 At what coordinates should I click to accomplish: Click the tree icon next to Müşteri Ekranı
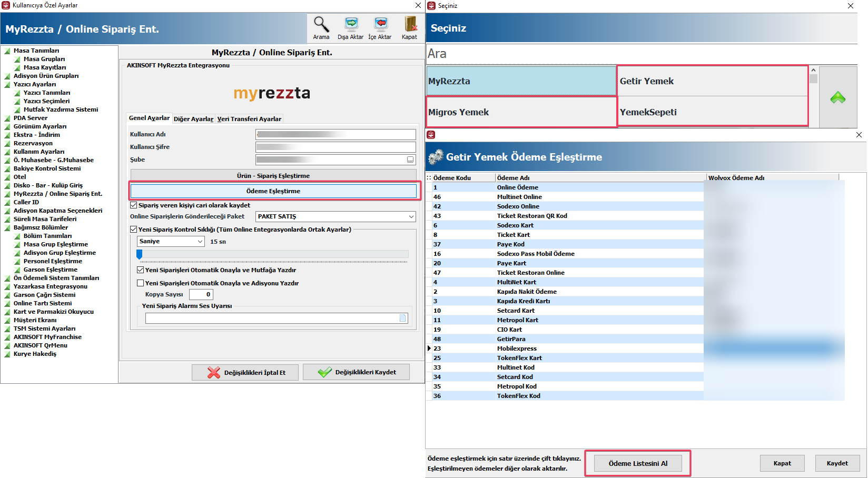pos(7,321)
